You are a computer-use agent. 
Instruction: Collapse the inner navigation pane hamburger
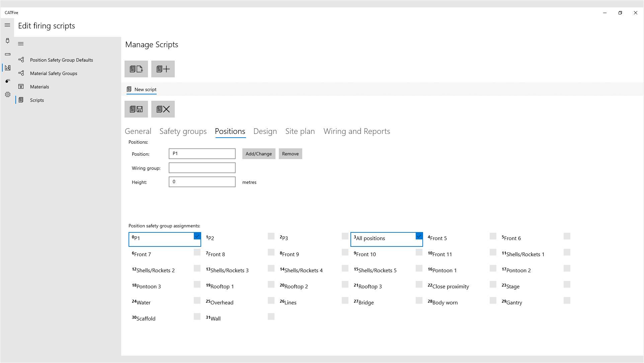[21, 44]
